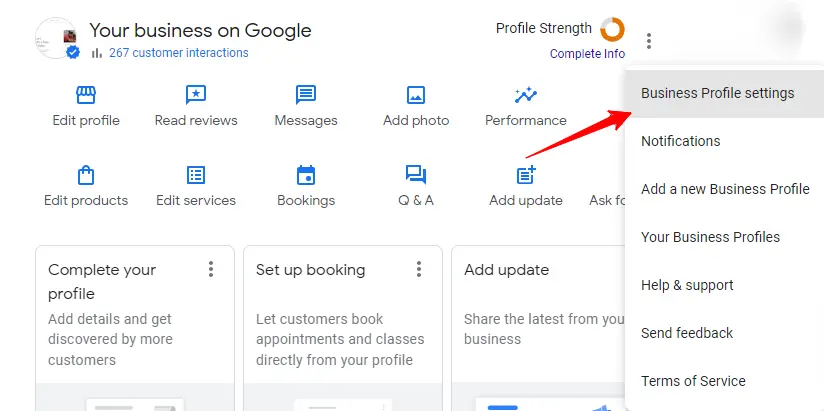Screen dimensions: 824x411
Task: Open Read reviews star icon
Action: pos(196,95)
